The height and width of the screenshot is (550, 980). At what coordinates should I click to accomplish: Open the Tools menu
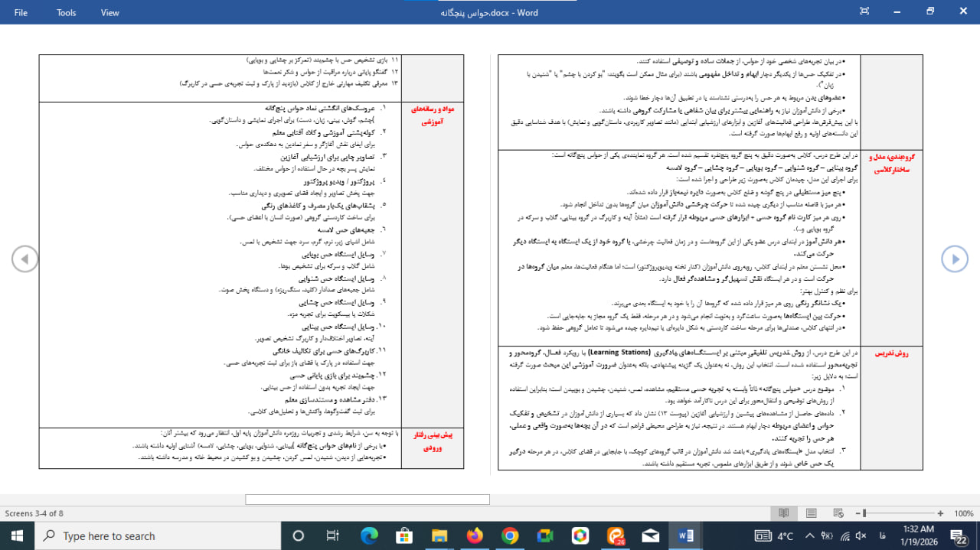tap(67, 12)
